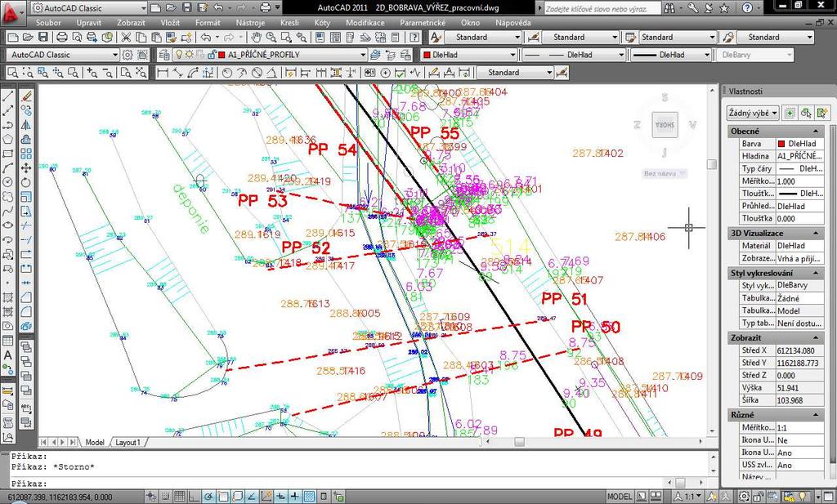The width and height of the screenshot is (837, 504).
Task: Select the Polygon draw tool
Action: coord(7,139)
